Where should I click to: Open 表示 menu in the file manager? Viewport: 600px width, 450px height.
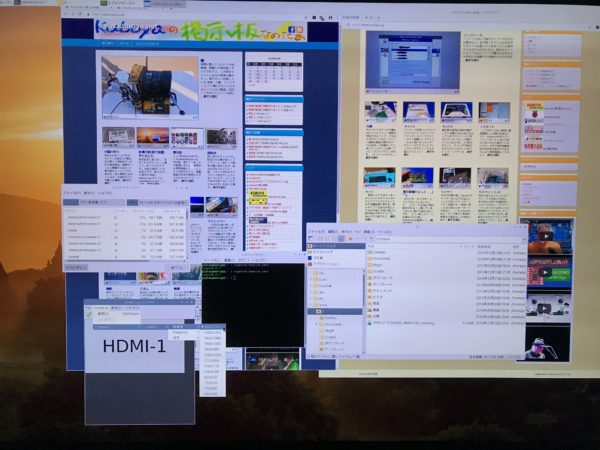pos(346,232)
